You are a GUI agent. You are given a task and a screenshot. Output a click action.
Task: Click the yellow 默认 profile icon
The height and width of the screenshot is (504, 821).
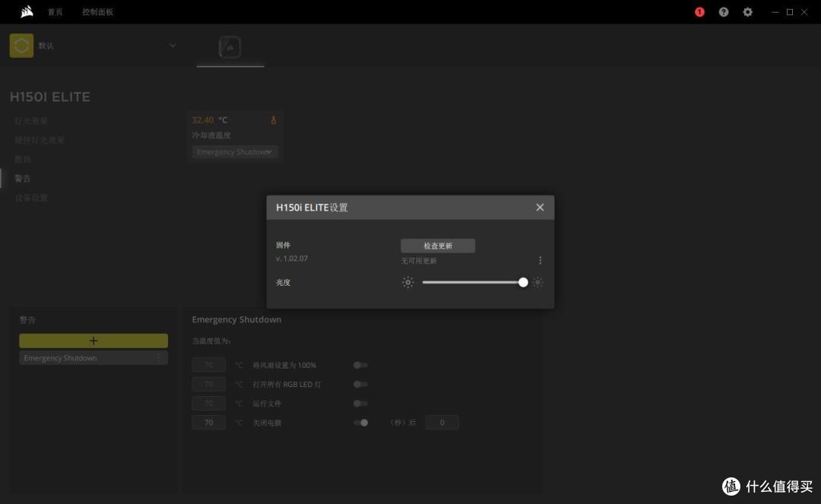pos(21,46)
